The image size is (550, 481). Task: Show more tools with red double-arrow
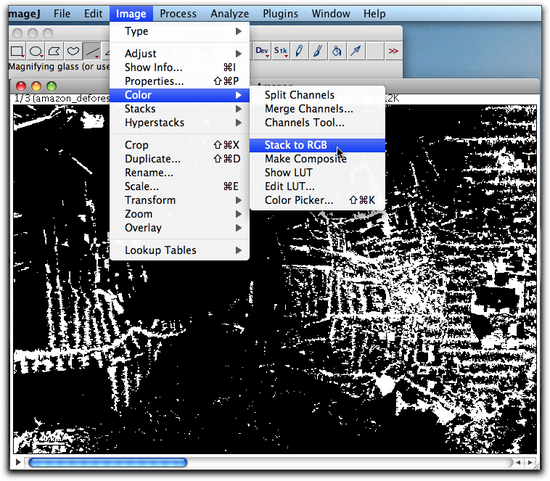click(393, 51)
